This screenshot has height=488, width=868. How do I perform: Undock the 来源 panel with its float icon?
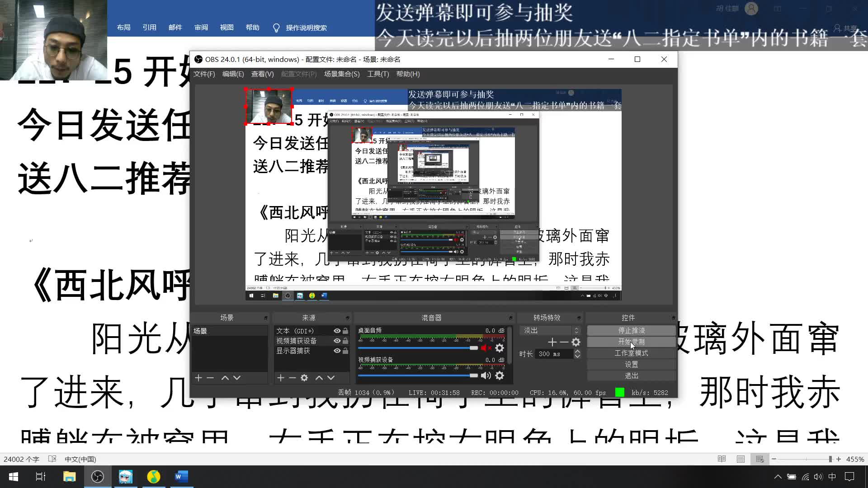tap(348, 318)
